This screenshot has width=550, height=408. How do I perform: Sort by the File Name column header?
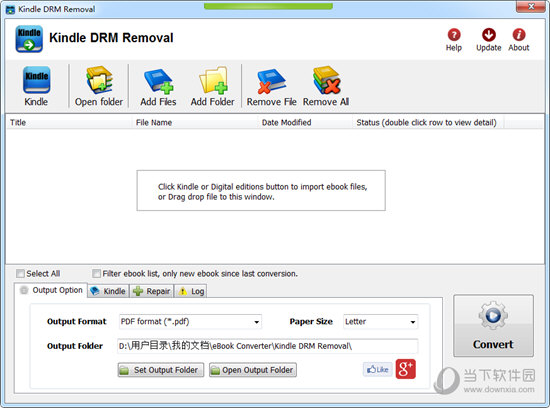(x=195, y=122)
